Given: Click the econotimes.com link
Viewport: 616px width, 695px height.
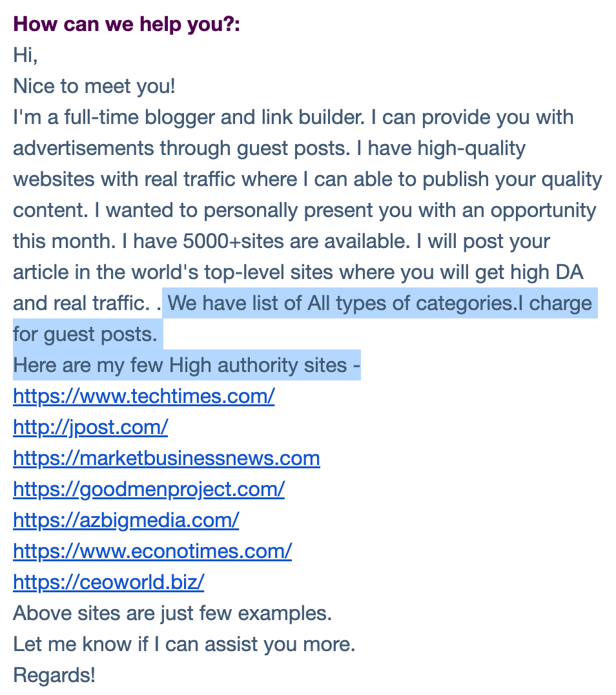Looking at the screenshot, I should coord(152,552).
